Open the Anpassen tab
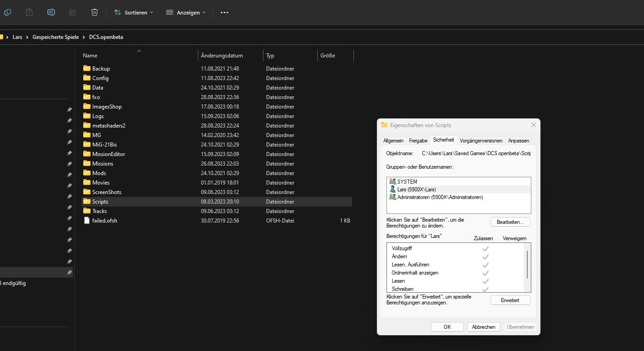The height and width of the screenshot is (351, 644). click(x=519, y=141)
